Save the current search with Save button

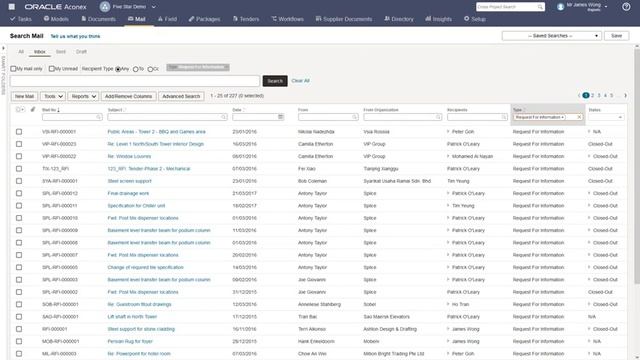point(616,36)
